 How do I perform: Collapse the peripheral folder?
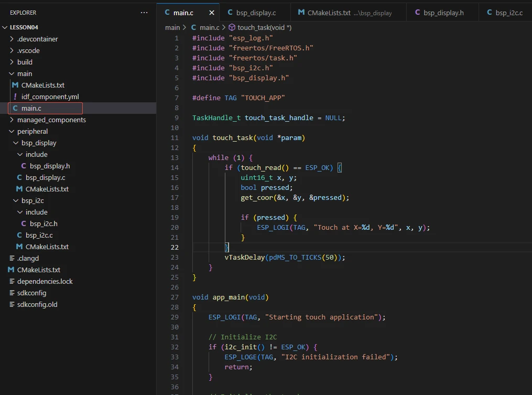[32, 131]
